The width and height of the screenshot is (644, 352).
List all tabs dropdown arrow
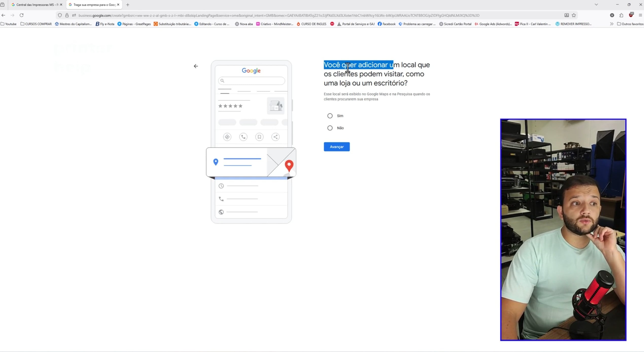coord(596,5)
